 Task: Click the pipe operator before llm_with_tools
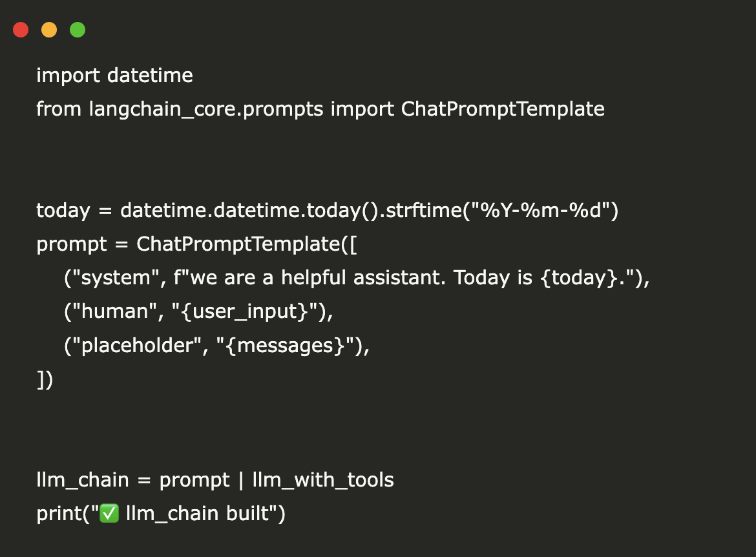point(240,480)
